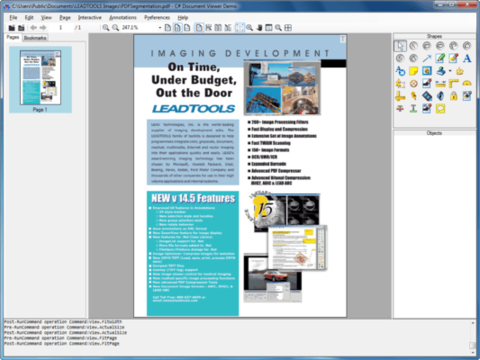Open the Preferences menu
This screenshot has height=360, width=480.
[x=157, y=17]
